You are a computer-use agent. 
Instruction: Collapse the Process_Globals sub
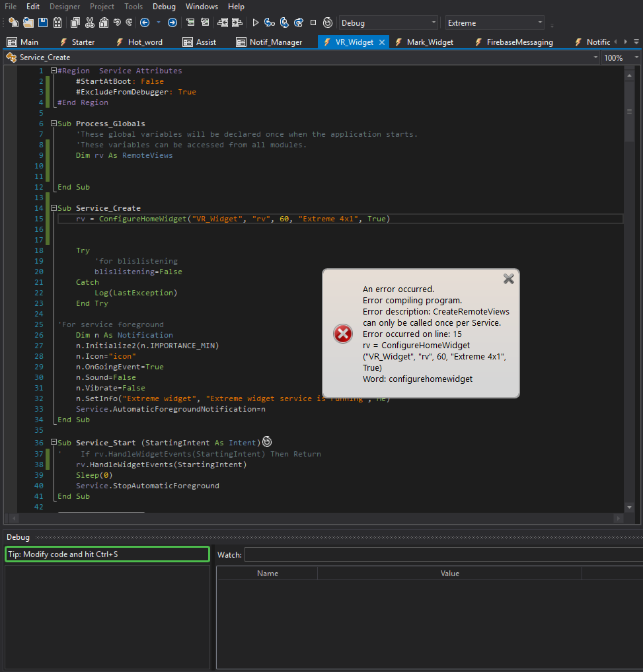54,124
